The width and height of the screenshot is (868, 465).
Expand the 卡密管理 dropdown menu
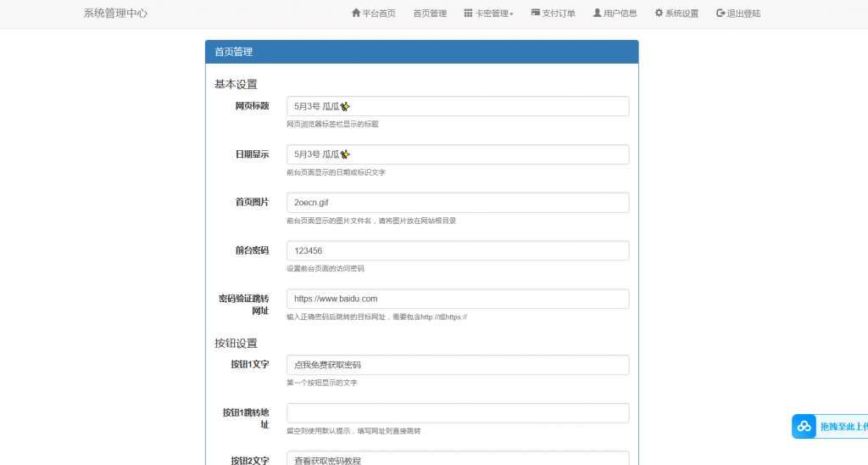pos(489,14)
